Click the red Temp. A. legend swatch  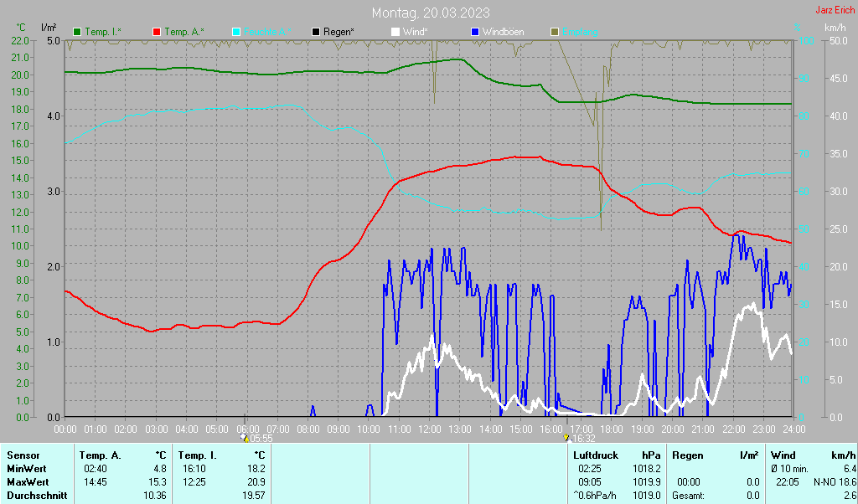(x=157, y=33)
